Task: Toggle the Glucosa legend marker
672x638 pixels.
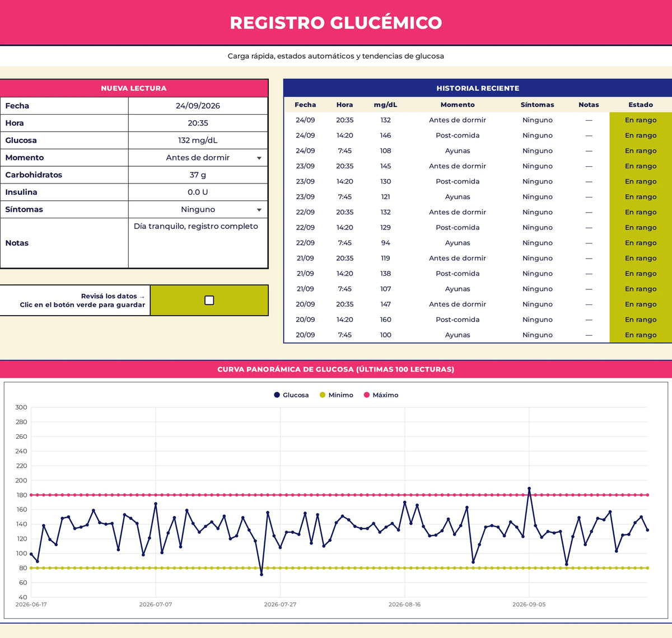Action: 277,395
